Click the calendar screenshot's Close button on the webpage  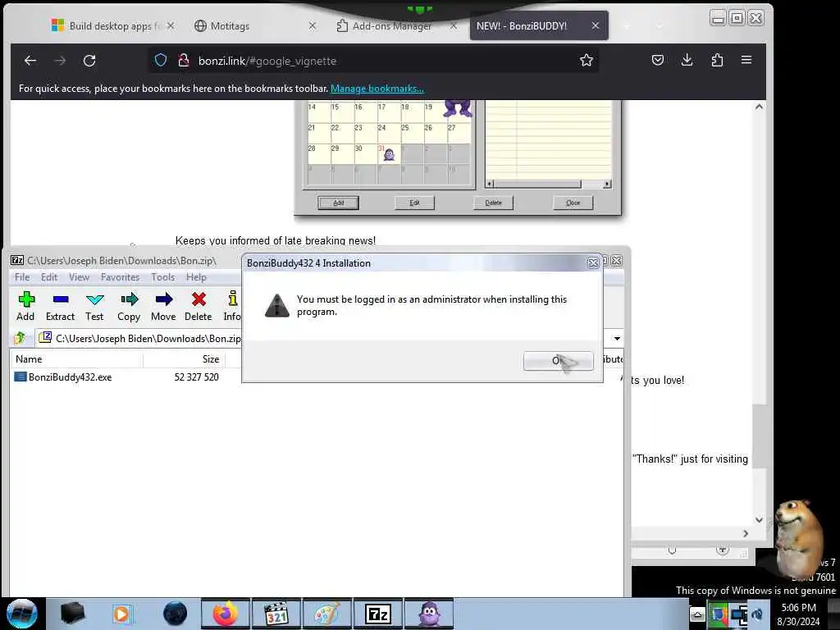573,203
